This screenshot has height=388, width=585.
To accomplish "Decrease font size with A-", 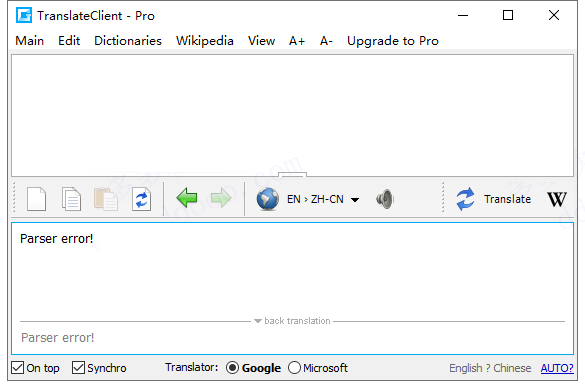I will (x=326, y=41).
